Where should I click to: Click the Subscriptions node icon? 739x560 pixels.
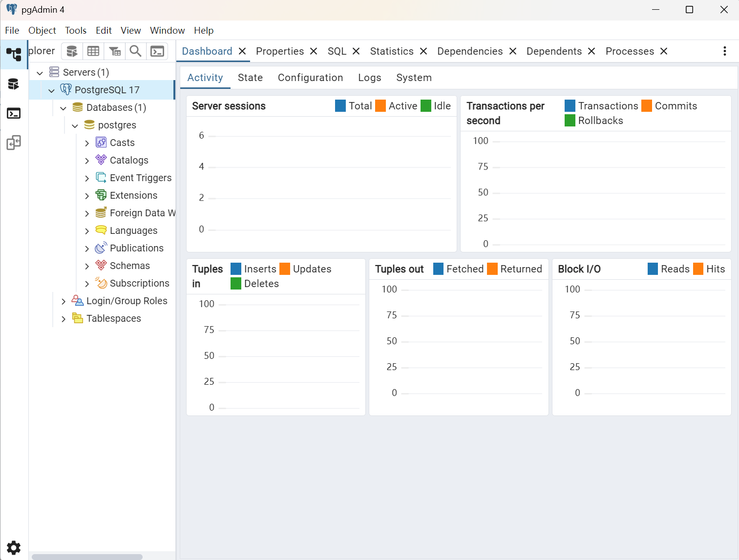101,283
